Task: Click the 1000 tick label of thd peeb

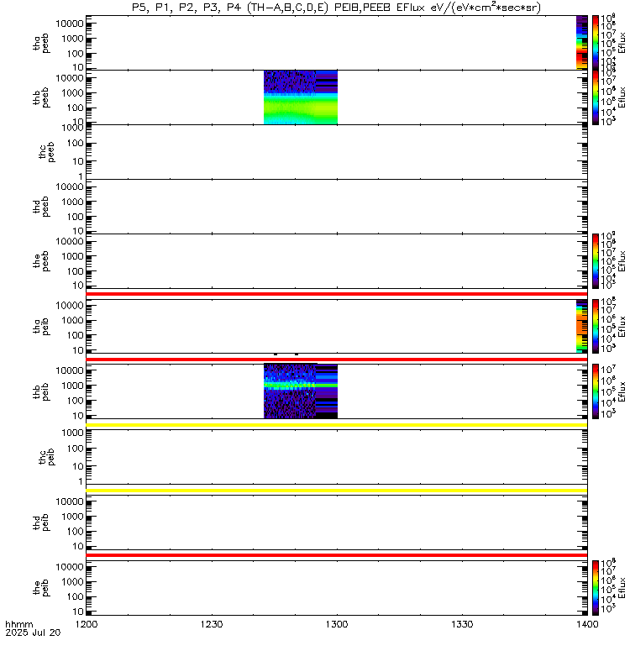Action: click(73, 202)
